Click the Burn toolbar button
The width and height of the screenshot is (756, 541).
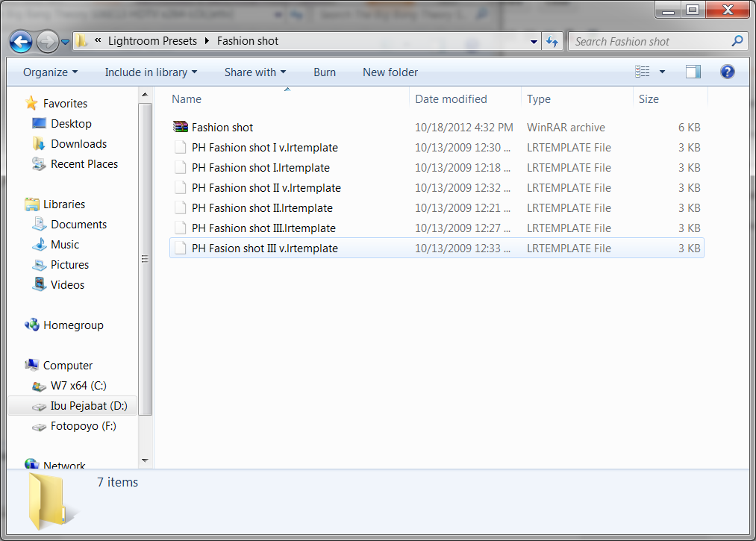[x=325, y=72]
